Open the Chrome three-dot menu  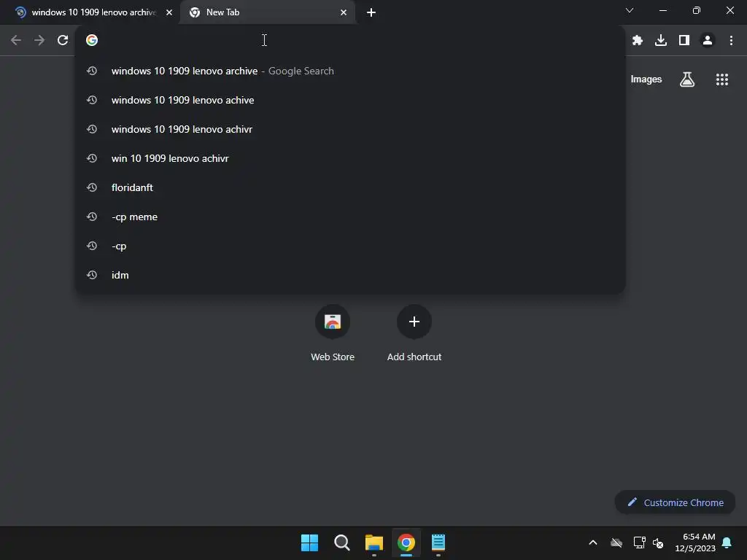(731, 41)
